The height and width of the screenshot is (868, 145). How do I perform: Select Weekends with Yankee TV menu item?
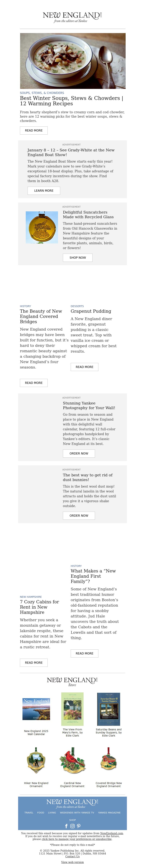coord(77,812)
